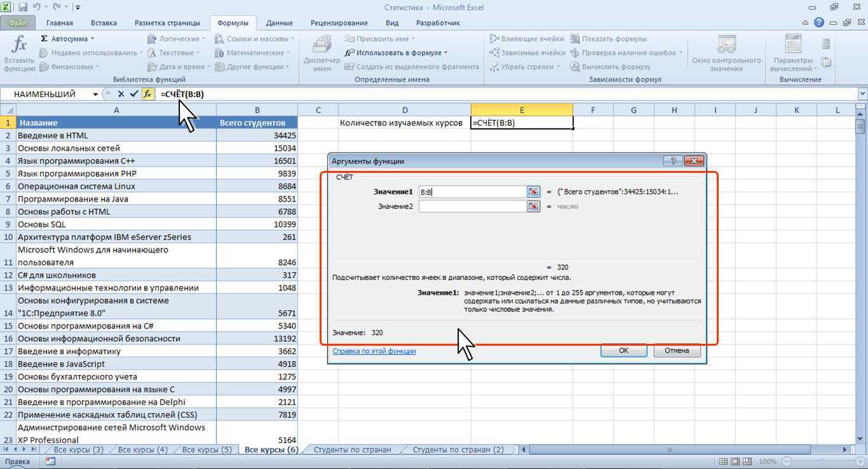The image size is (868, 469).
Task: Click the Undo icon
Action: pyautogui.click(x=37, y=7)
